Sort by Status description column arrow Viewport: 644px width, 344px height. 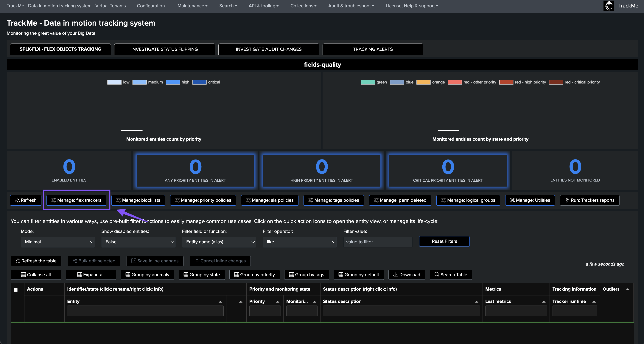pos(477,302)
